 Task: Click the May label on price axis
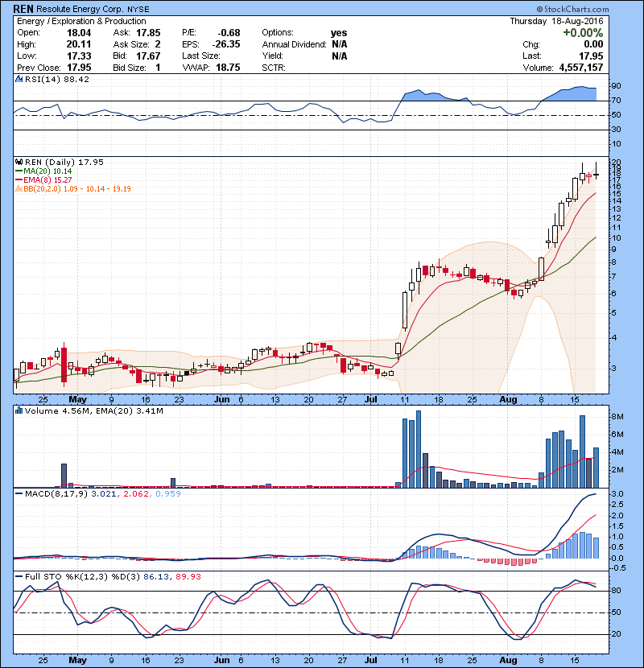coord(77,400)
